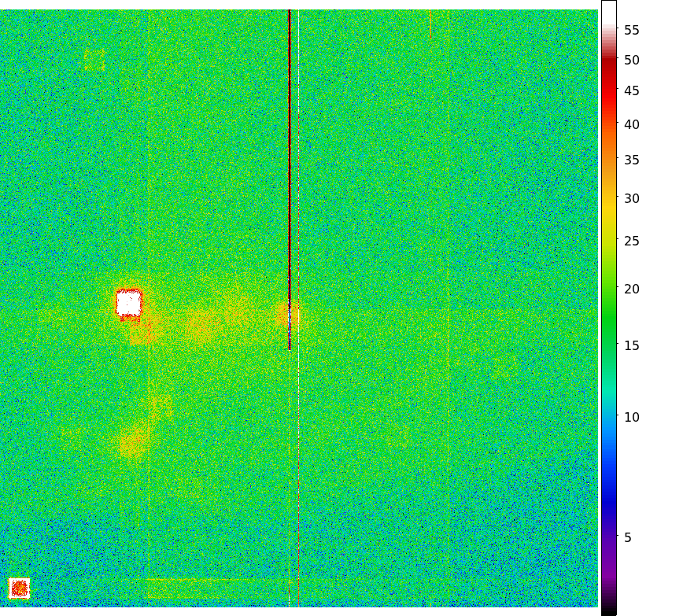
Task: Click the small red square in bottom-left corner
Action: 19,588
